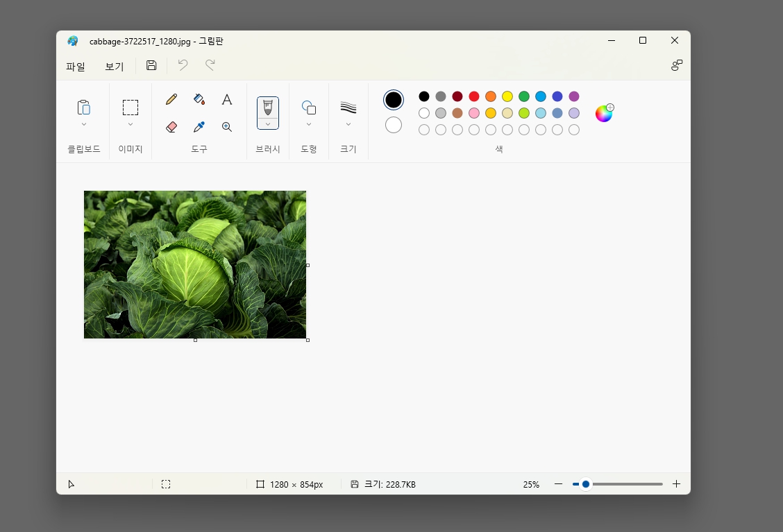This screenshot has height=532, width=783.
Task: Open the 파일 menu
Action: [x=76, y=67]
